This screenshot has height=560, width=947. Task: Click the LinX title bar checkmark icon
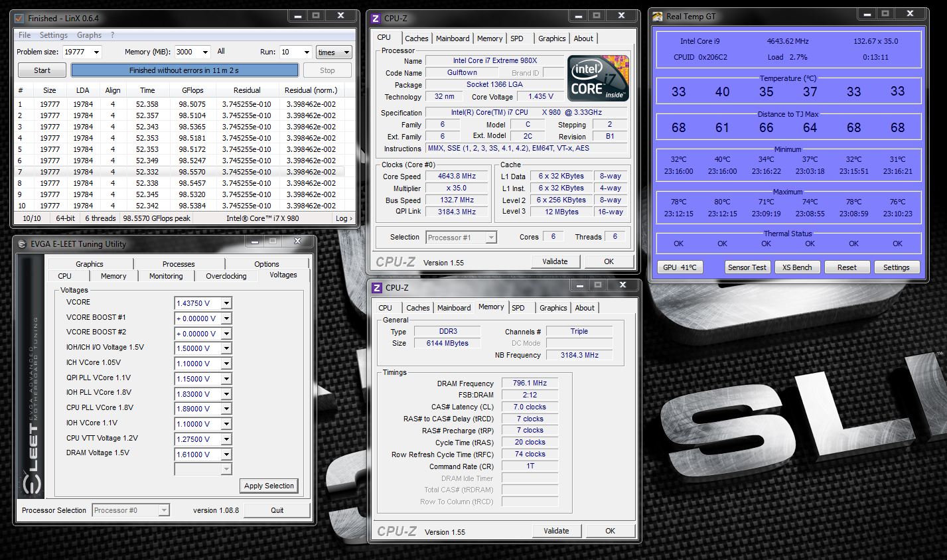point(19,18)
